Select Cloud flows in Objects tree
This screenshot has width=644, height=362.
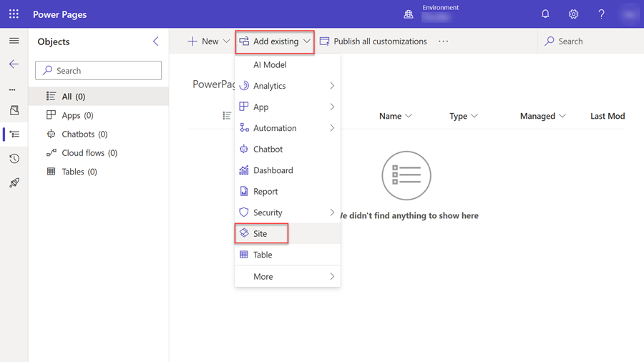tap(89, 153)
